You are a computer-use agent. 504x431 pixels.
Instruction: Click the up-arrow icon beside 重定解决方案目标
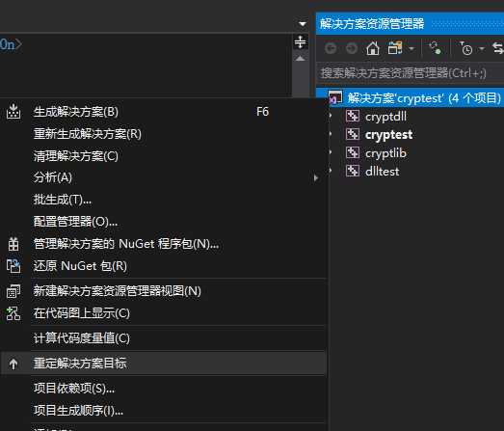click(x=13, y=364)
